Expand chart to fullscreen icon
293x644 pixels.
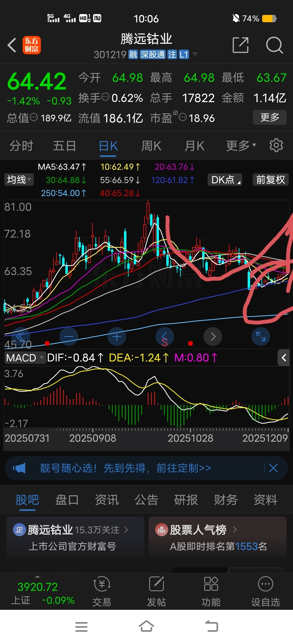point(261,336)
